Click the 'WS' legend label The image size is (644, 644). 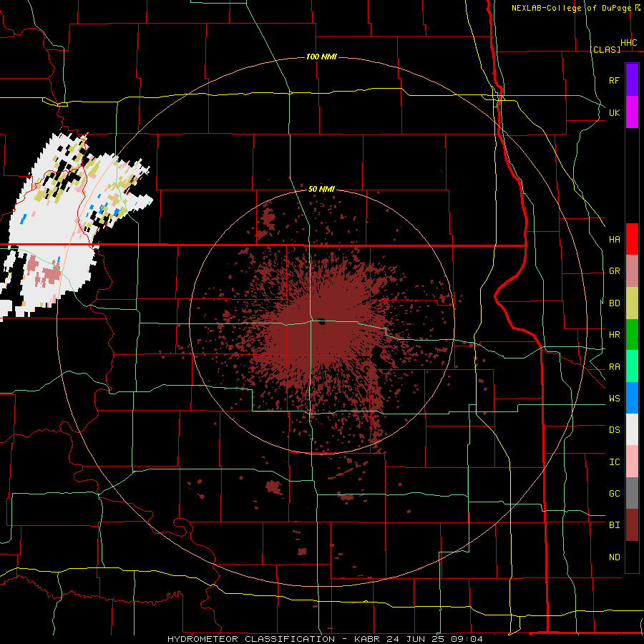tap(614, 399)
